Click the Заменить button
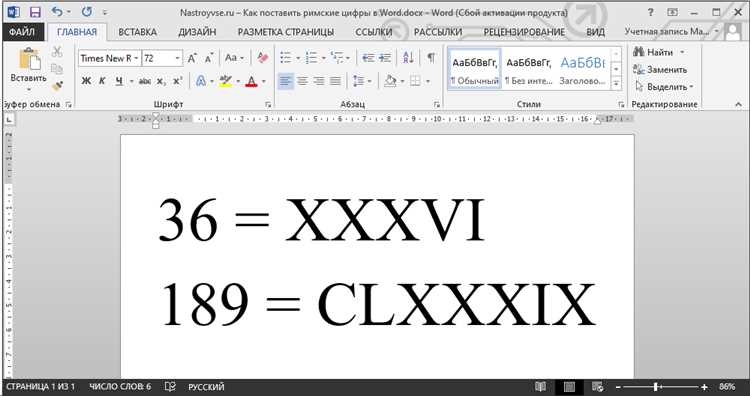Viewport: 750px width, 396px height. point(660,70)
